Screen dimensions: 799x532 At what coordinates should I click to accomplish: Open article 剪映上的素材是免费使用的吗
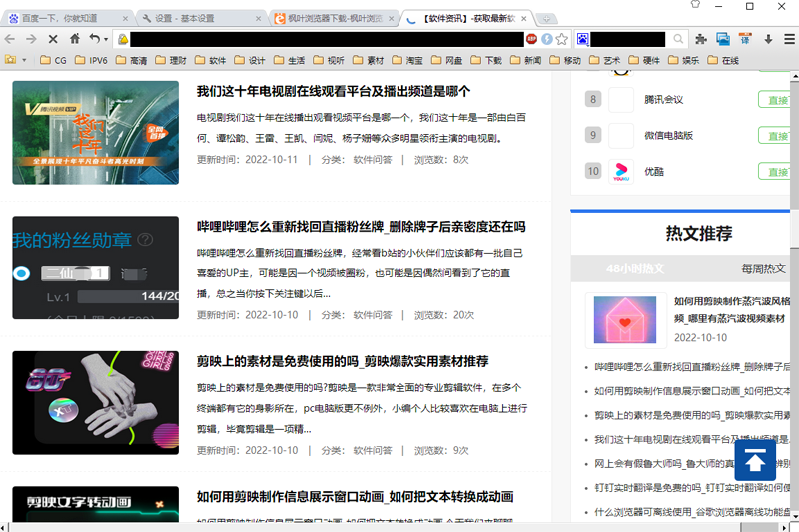pos(342,361)
